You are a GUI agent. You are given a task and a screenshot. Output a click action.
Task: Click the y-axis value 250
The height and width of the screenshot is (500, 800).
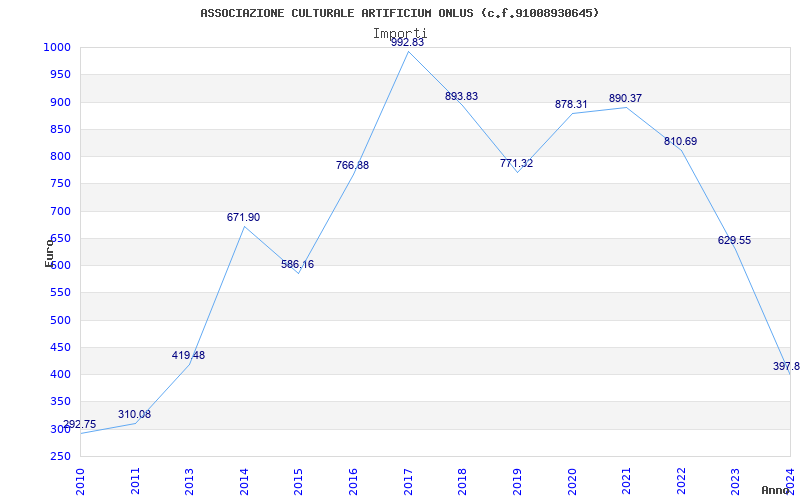tap(60, 457)
